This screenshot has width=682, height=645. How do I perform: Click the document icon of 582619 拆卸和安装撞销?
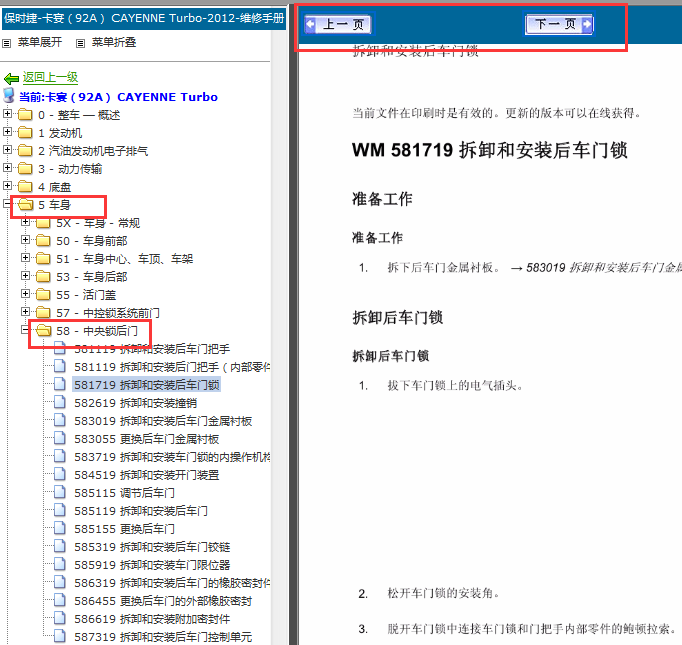60,402
